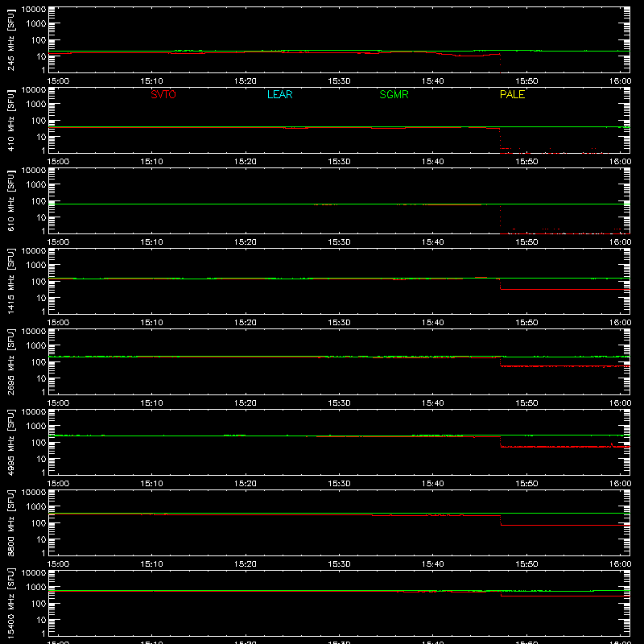This screenshot has height=644, width=644.
Task: Select the 15400 MHz [SFU] axis title
Action: [11, 603]
